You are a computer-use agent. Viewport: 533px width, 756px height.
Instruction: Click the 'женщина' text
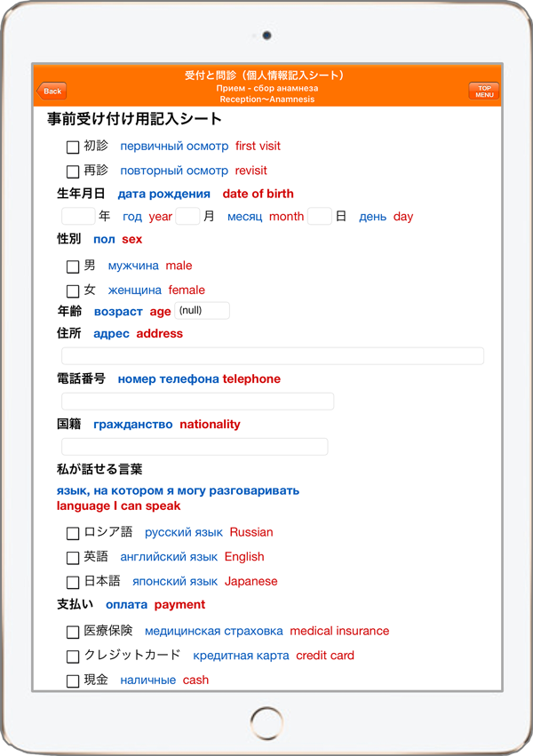coord(134,290)
